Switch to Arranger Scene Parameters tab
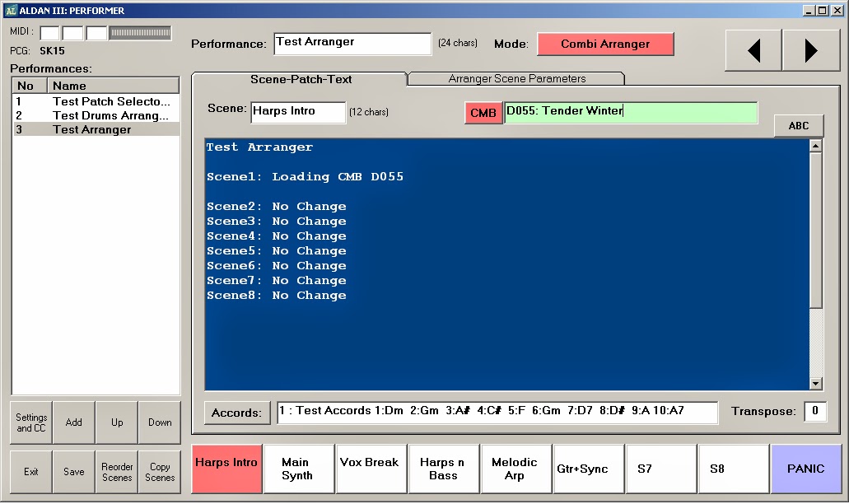 point(516,78)
